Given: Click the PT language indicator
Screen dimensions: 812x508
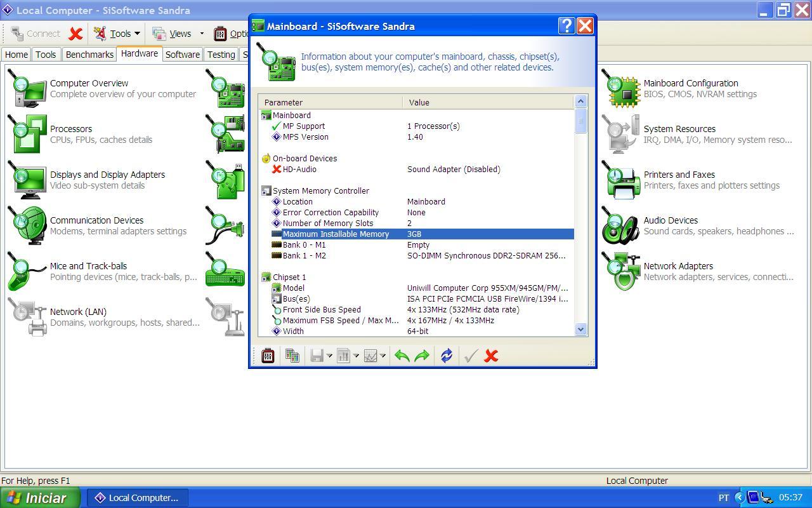Looking at the screenshot, I should point(723,498).
